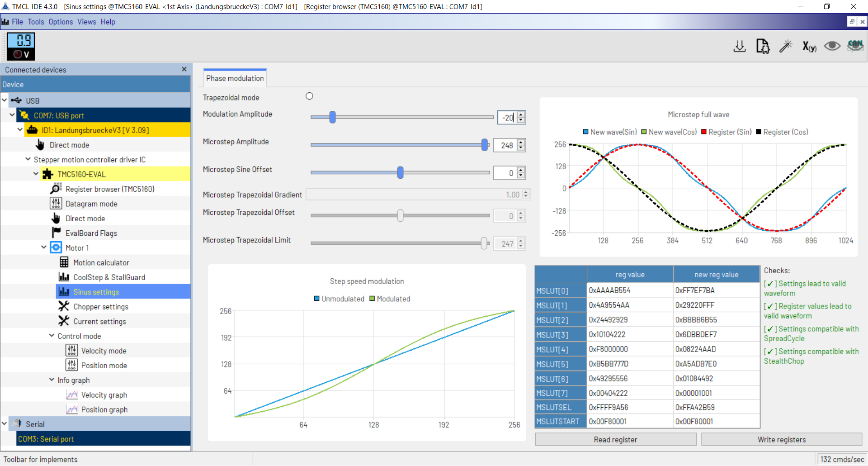
Task: Enable the Trapezoidal mode radio button
Action: tap(309, 96)
